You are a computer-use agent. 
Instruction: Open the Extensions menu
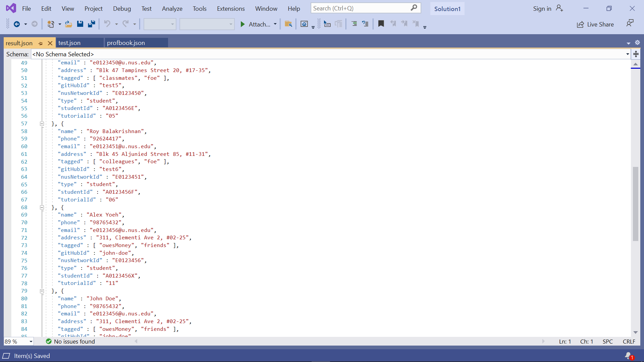point(230,8)
